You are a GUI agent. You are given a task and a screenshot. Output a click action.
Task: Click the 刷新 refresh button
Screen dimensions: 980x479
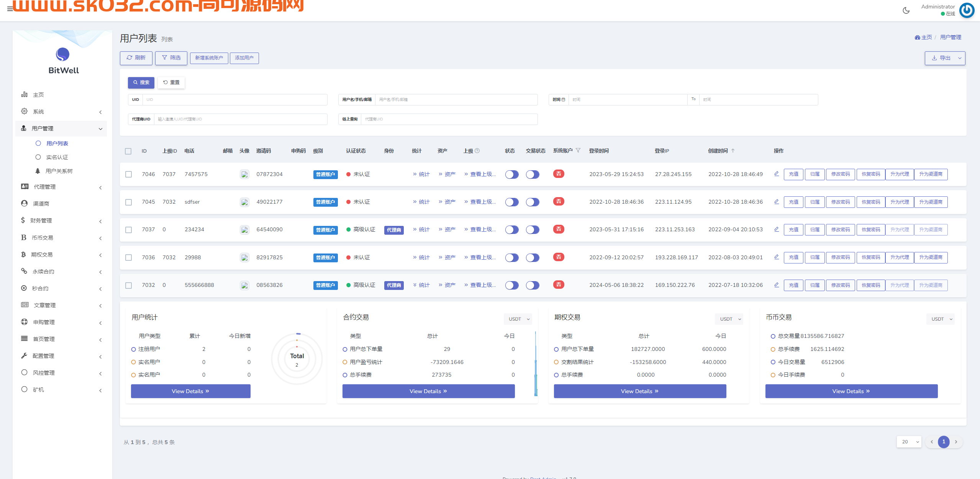point(136,58)
